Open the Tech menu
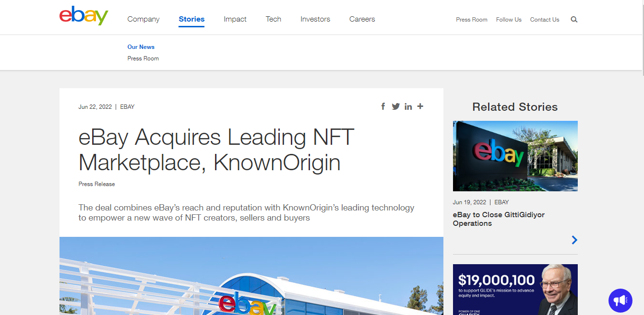644x315 pixels. [274, 19]
